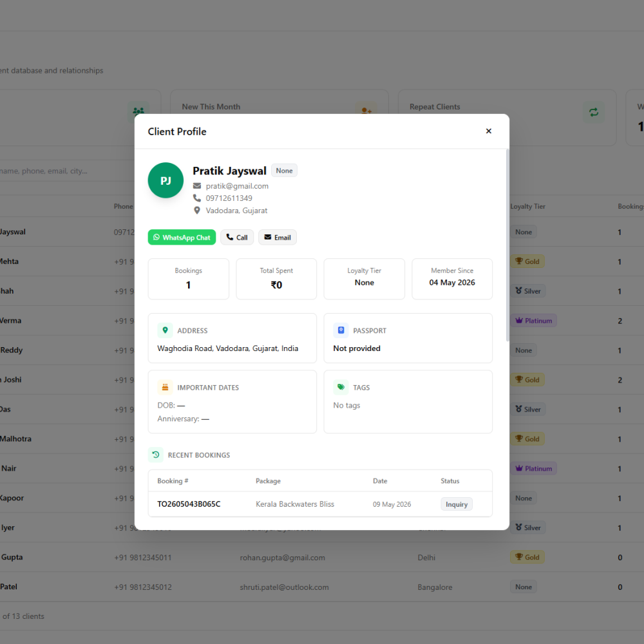Click the Malhotra client row name

click(x=15, y=439)
